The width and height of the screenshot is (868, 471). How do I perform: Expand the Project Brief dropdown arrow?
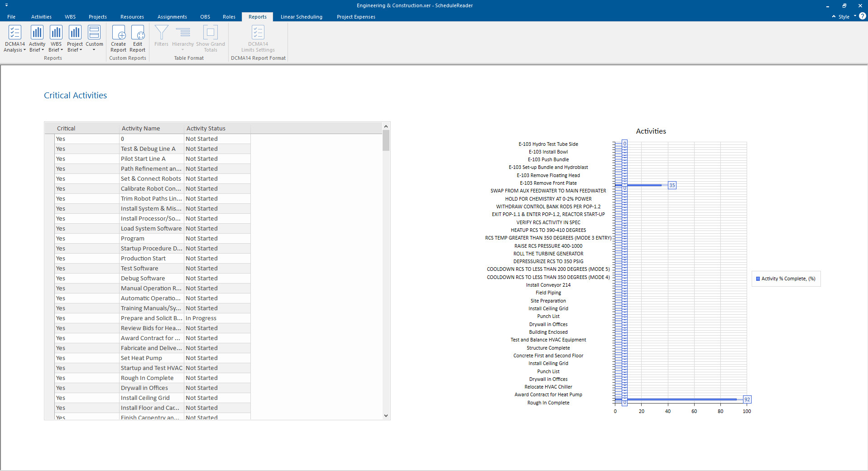pos(81,50)
